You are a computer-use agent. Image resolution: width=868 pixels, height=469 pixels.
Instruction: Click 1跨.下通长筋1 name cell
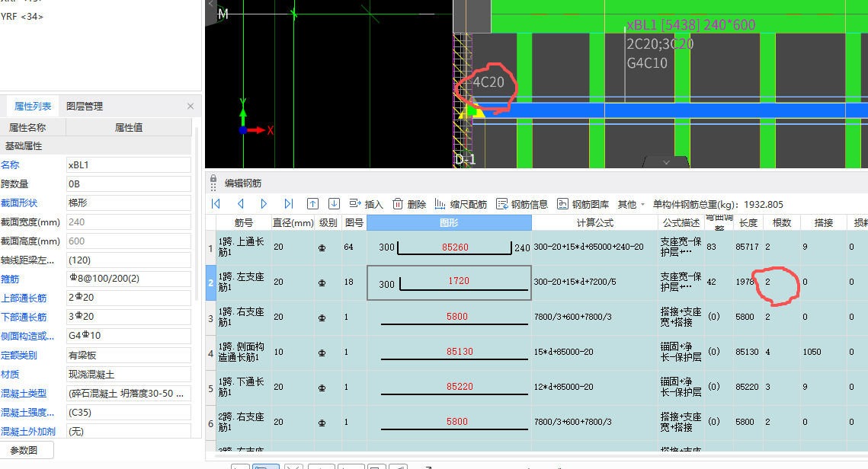click(x=244, y=387)
